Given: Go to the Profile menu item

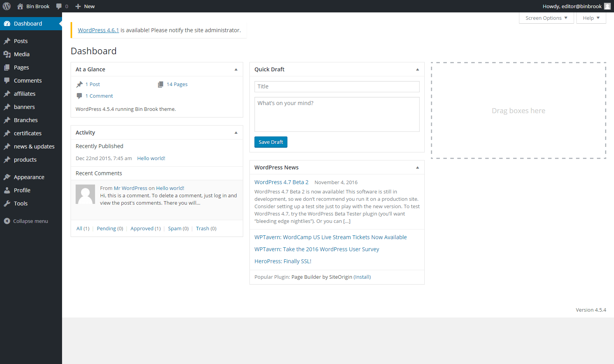Looking at the screenshot, I should (22, 190).
